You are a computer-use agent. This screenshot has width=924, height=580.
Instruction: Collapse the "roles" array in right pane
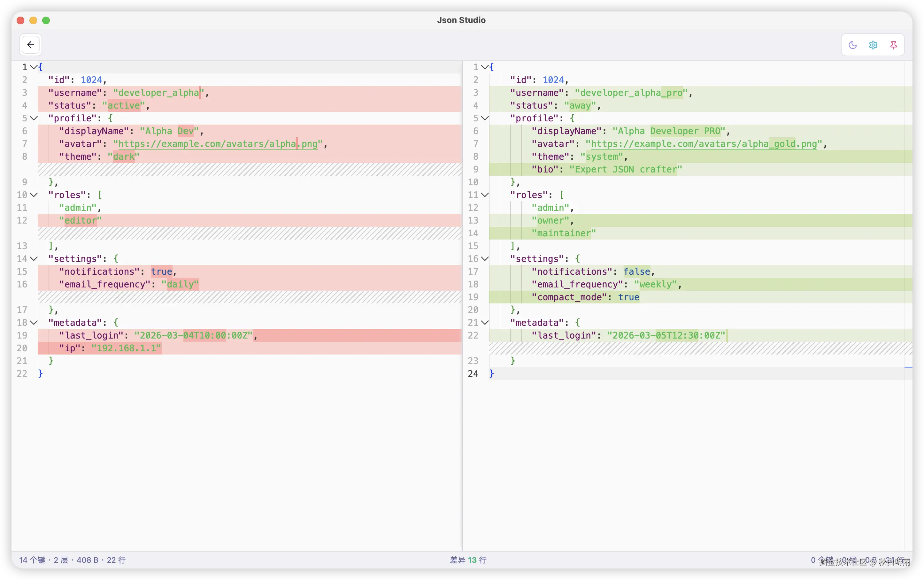[485, 195]
